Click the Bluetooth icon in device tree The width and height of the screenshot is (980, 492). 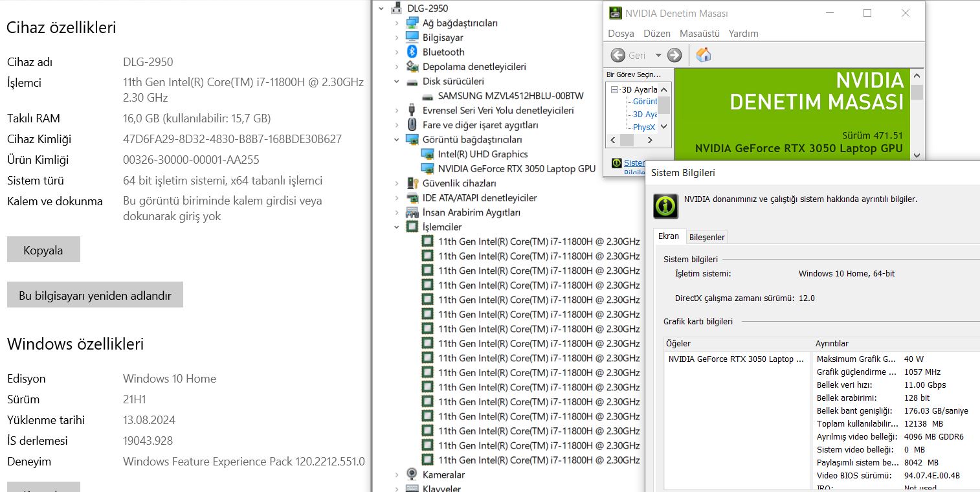click(x=412, y=52)
